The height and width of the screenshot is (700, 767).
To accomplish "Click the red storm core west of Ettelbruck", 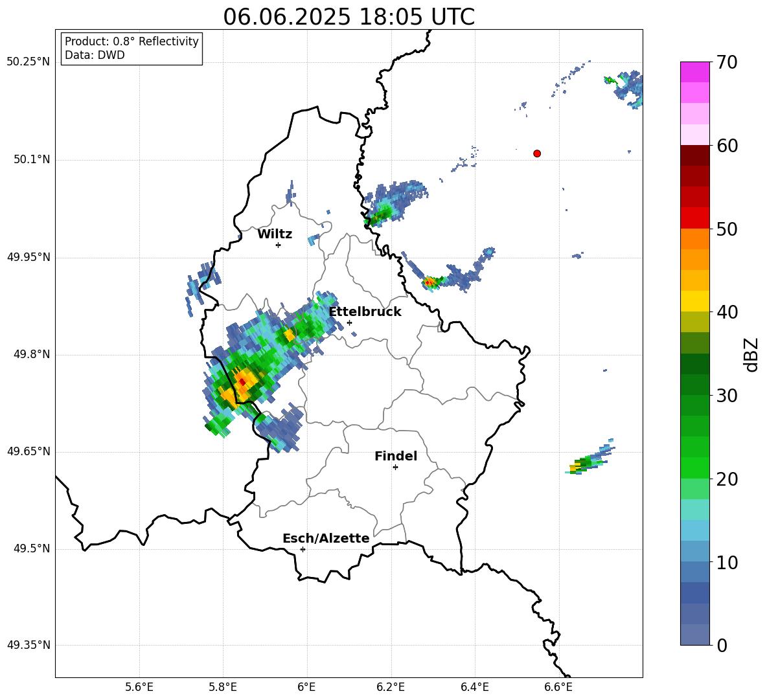I will pyautogui.click(x=242, y=382).
